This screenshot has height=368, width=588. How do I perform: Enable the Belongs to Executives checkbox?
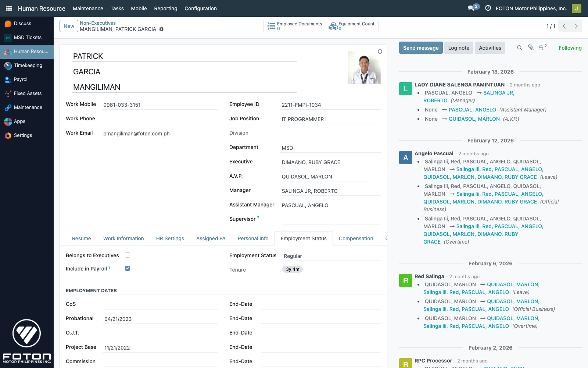pos(127,255)
